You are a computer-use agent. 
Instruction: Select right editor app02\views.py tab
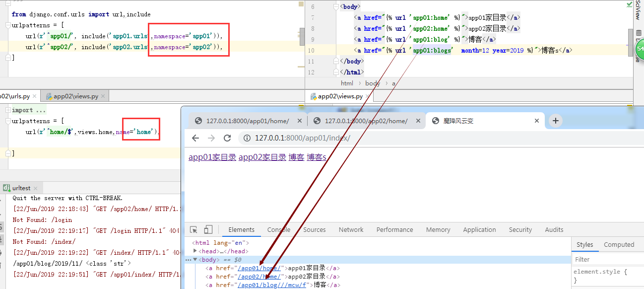pos(339,96)
